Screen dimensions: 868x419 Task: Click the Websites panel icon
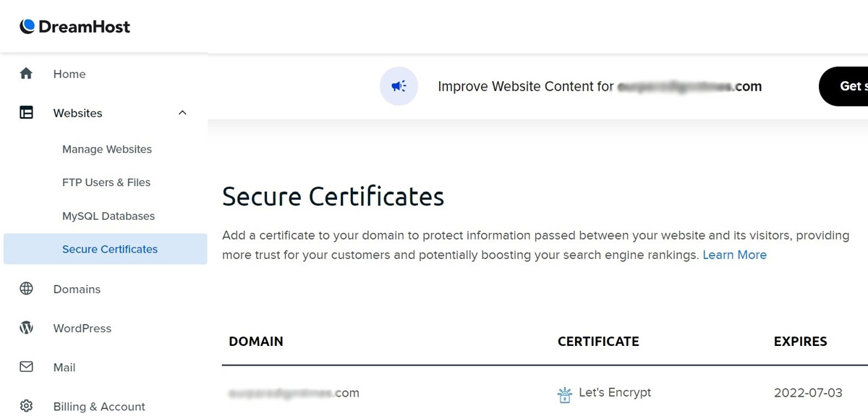tap(26, 113)
